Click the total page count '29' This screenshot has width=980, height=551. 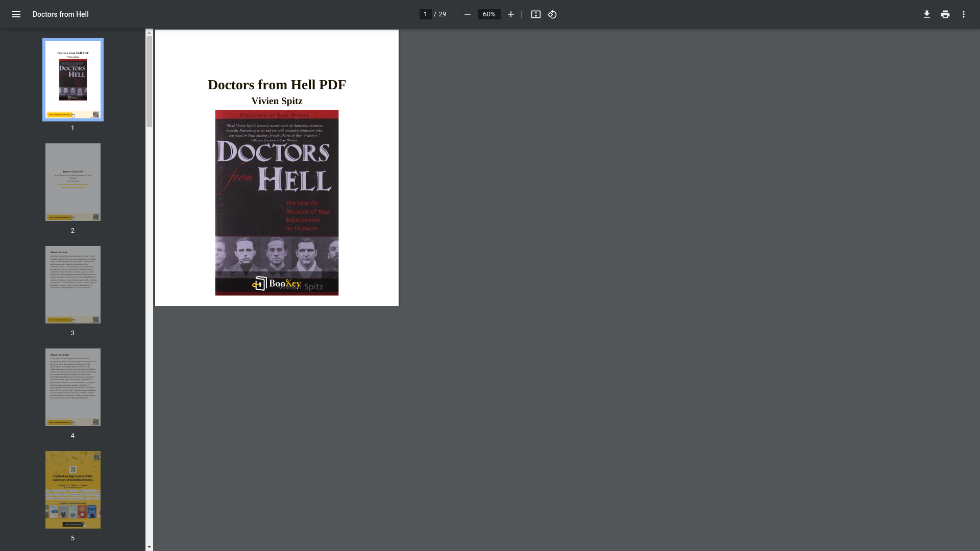tap(443, 14)
